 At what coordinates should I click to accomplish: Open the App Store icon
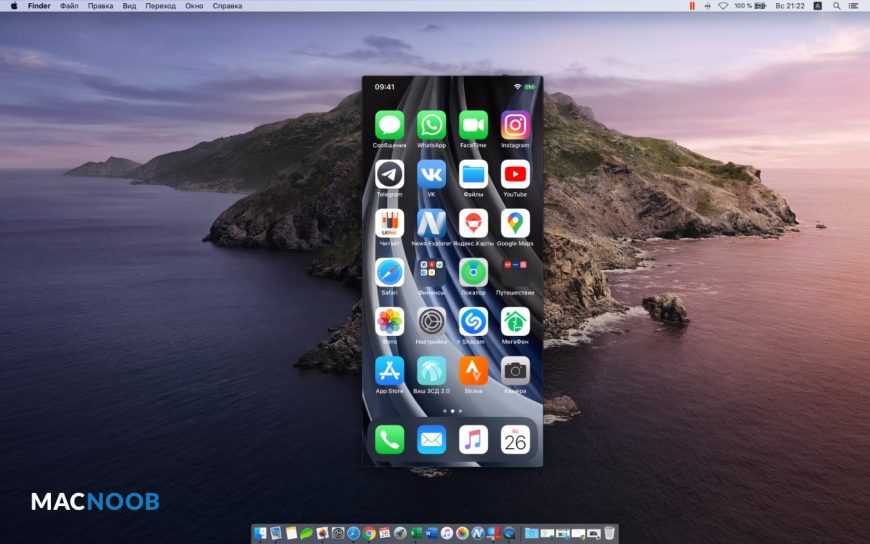coord(389,370)
